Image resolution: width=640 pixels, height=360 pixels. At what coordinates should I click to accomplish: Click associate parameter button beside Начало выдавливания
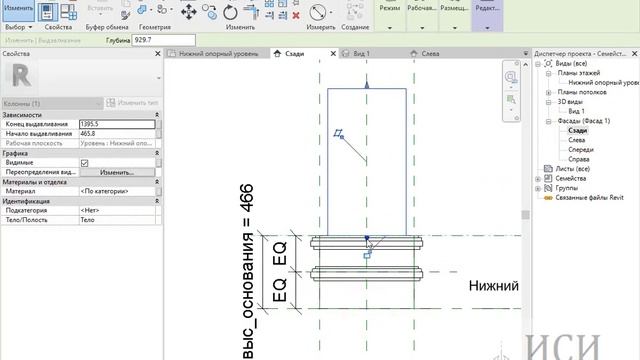[x=158, y=134]
